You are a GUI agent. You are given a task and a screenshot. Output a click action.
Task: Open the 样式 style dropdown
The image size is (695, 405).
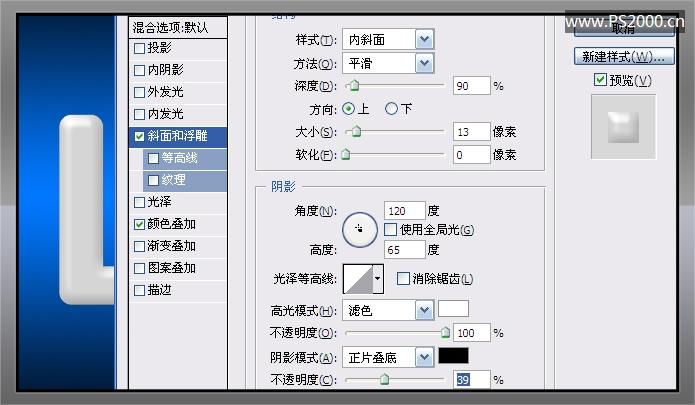(424, 39)
